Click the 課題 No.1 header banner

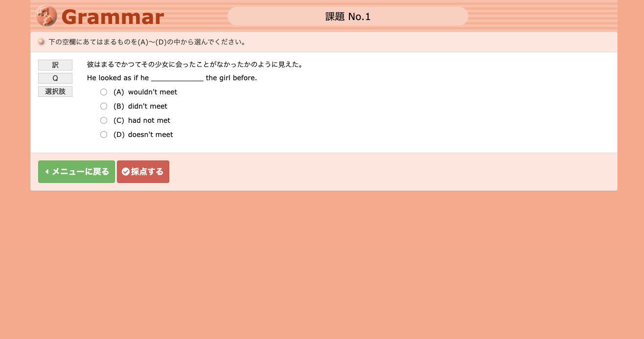[x=347, y=17]
